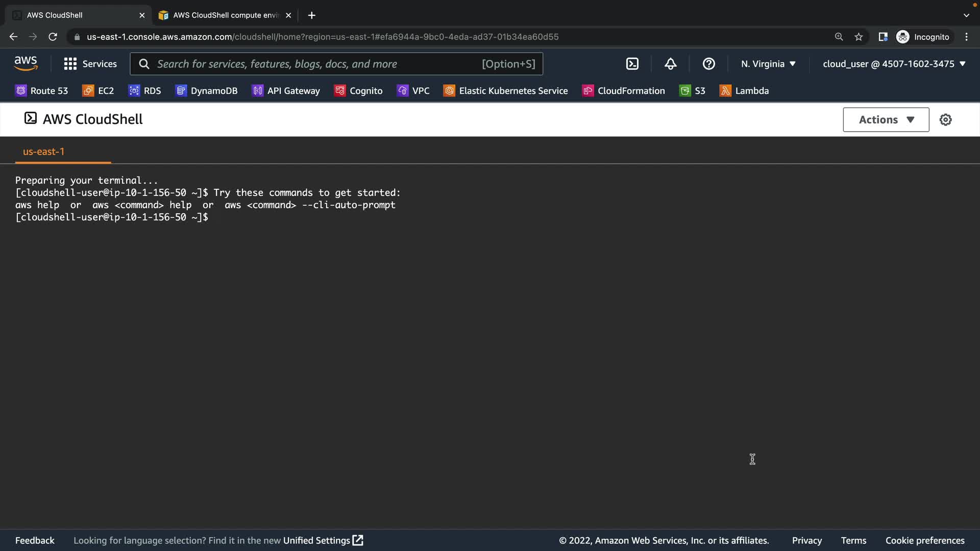Open Route 53 shortcut
980x551 pixels.
point(41,91)
